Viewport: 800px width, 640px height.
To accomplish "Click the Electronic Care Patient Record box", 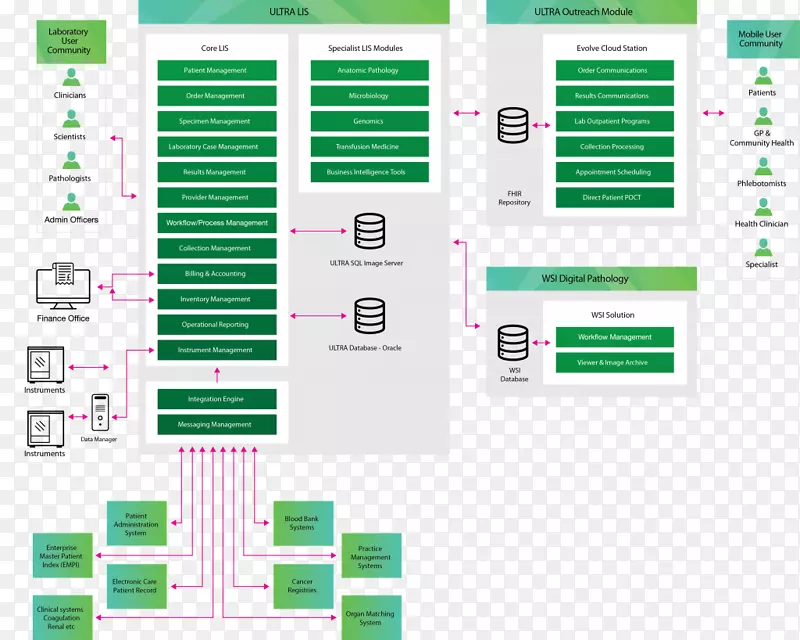I will [137, 586].
